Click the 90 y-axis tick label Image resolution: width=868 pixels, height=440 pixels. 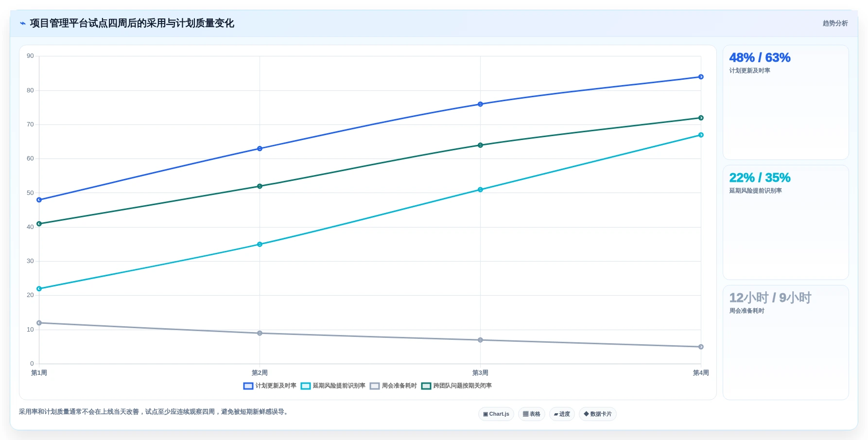point(30,56)
